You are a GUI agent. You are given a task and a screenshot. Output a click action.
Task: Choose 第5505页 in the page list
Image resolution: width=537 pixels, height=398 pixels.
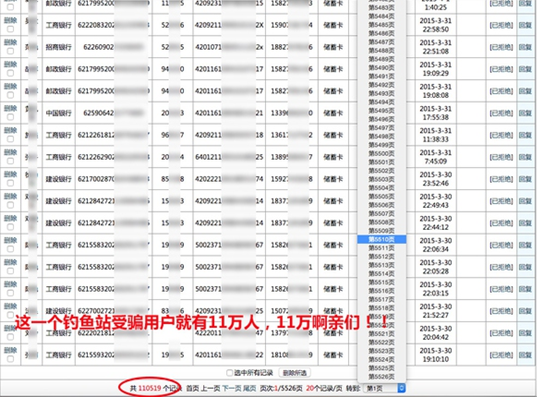382,196
